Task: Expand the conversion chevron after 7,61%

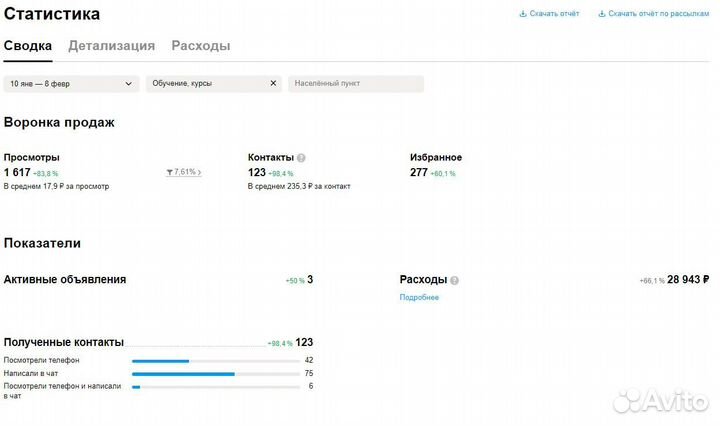Action: [x=199, y=172]
